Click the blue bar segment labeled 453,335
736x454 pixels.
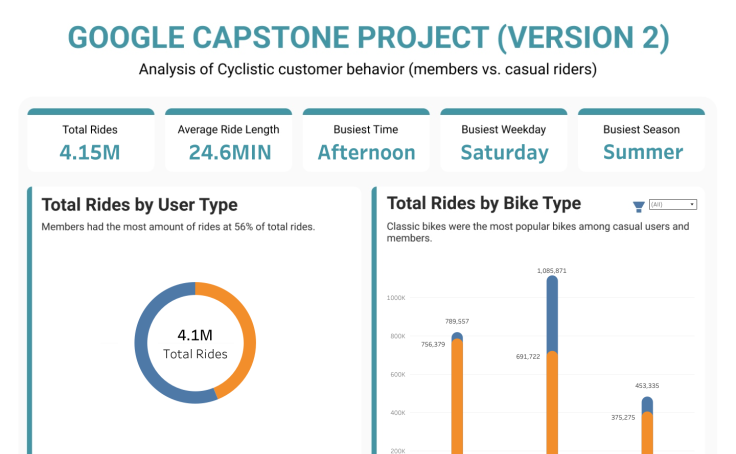click(647, 404)
